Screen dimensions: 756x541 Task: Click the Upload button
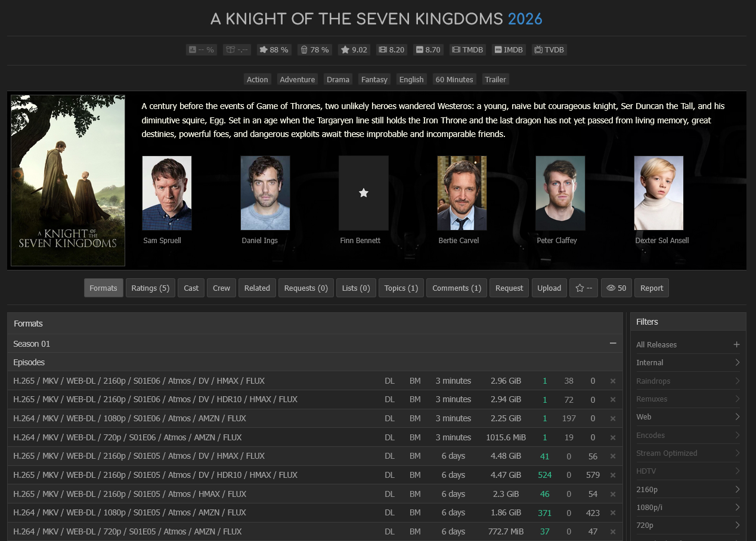pos(549,288)
